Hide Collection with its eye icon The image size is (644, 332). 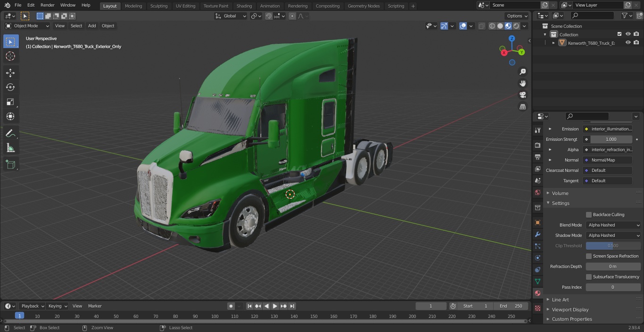click(628, 34)
